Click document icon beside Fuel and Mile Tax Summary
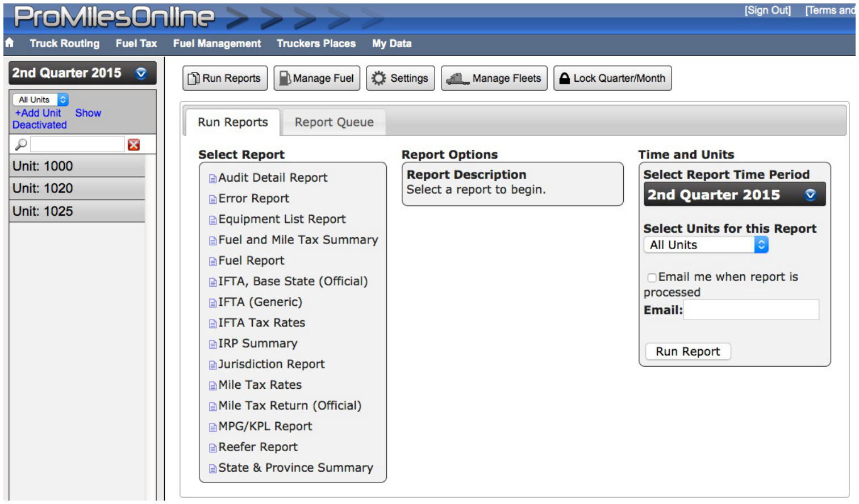 [212, 241]
